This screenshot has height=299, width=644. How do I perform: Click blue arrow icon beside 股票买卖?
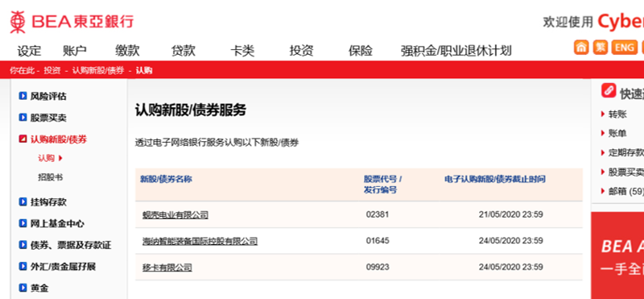point(23,118)
